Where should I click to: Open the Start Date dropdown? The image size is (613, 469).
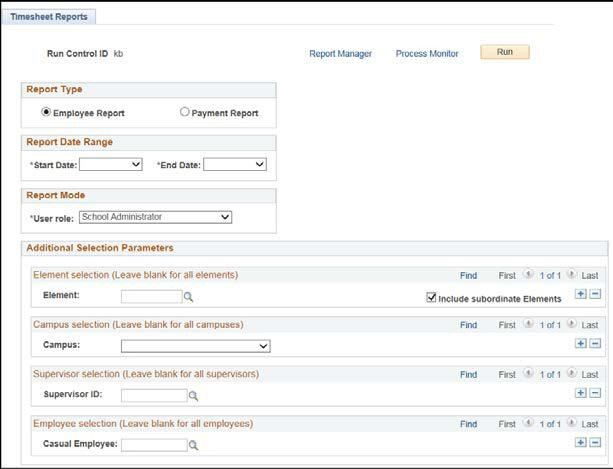[x=110, y=164]
